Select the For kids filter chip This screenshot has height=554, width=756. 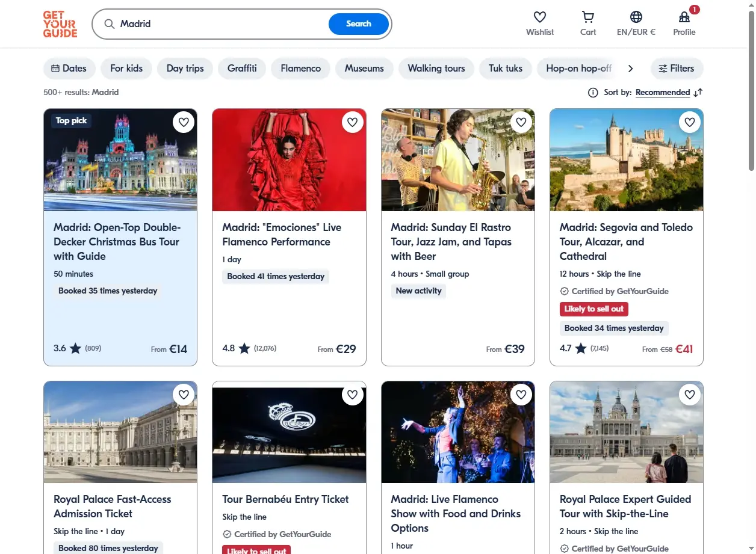coord(126,69)
